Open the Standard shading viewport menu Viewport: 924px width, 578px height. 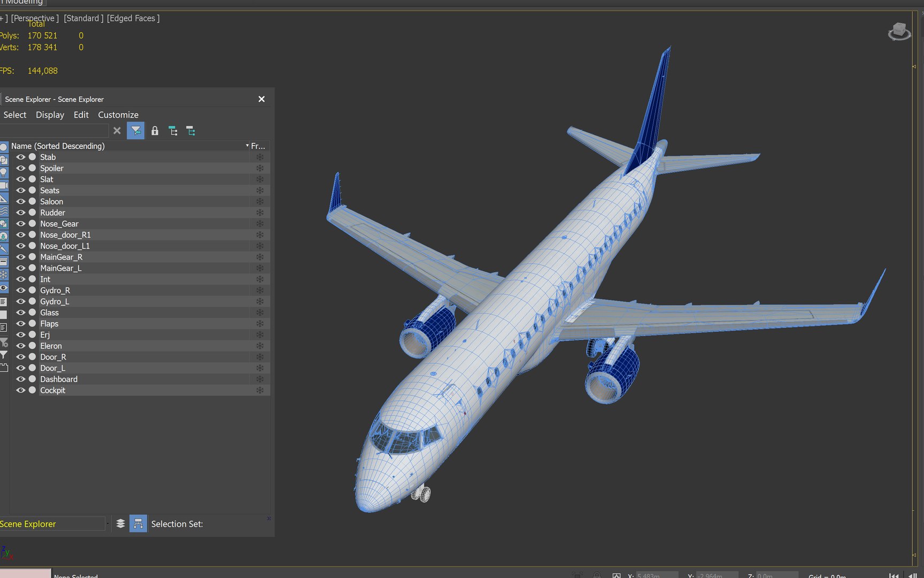point(83,18)
